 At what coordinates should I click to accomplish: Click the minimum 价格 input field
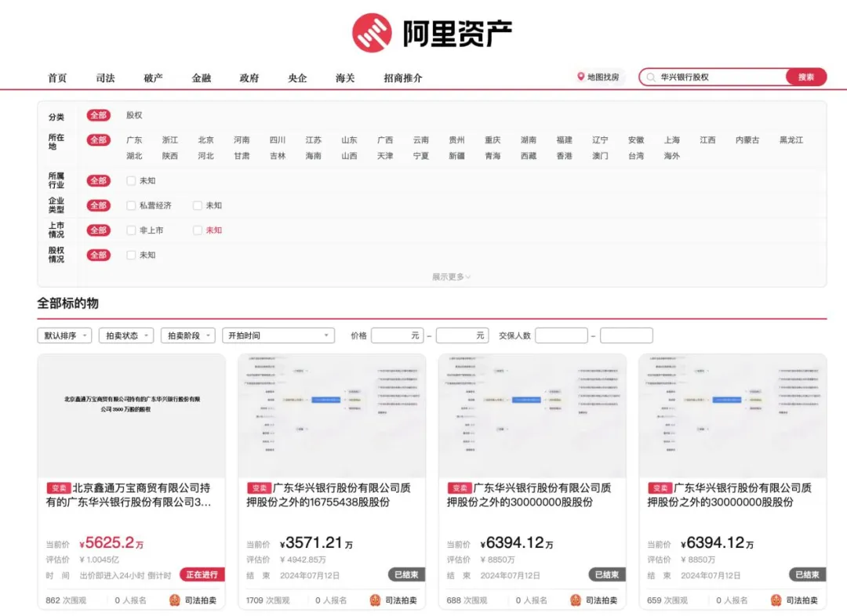click(x=397, y=335)
